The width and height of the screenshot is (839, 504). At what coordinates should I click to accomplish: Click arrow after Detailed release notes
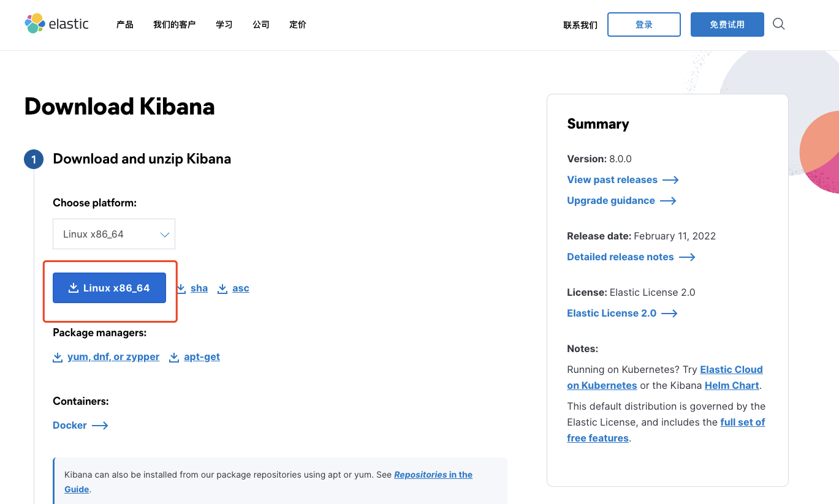(687, 257)
